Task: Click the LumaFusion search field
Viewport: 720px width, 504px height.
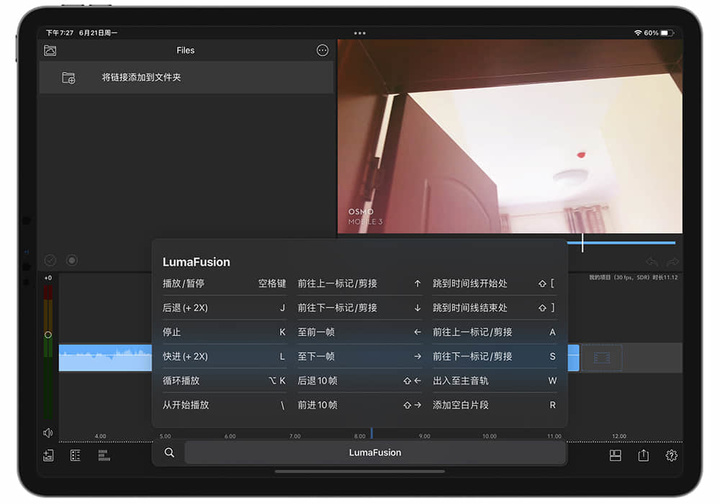Action: pos(374,452)
